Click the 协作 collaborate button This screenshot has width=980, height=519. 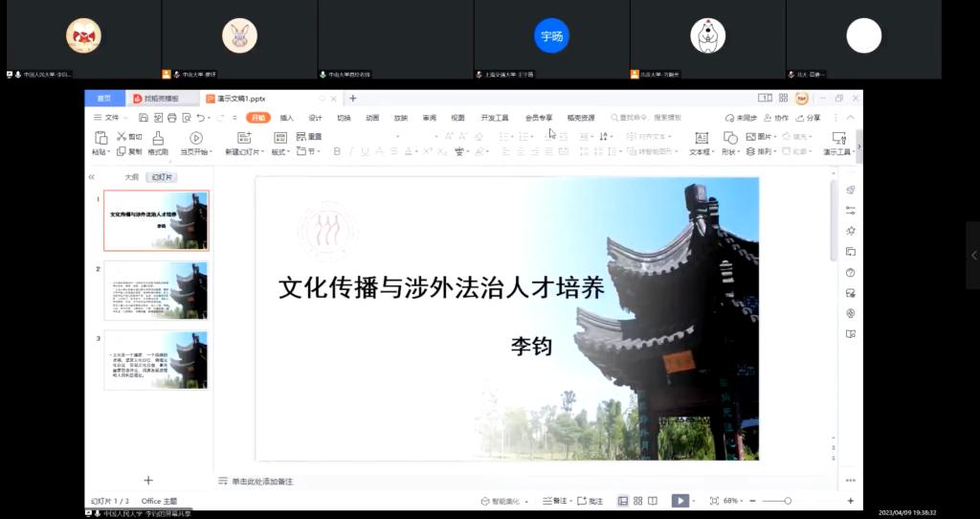[x=777, y=118]
